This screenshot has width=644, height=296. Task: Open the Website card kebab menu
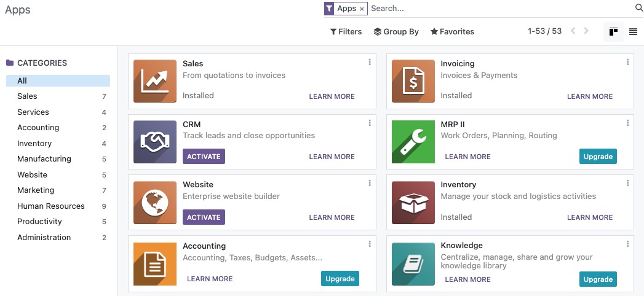tap(370, 183)
